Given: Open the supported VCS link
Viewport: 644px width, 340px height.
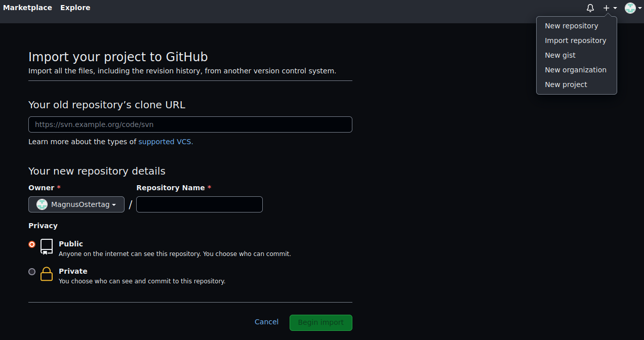Looking at the screenshot, I should (x=165, y=142).
